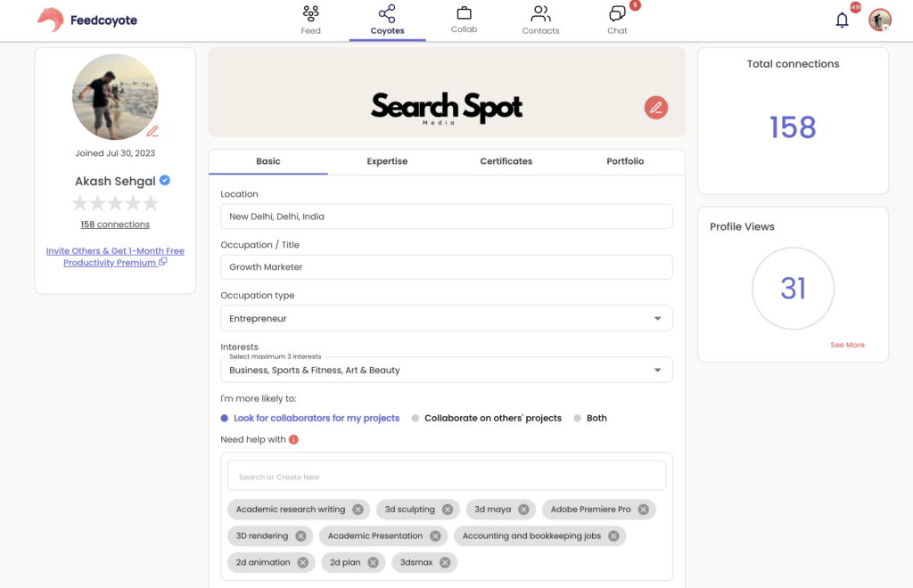Click the Need help with info icon

coord(293,440)
